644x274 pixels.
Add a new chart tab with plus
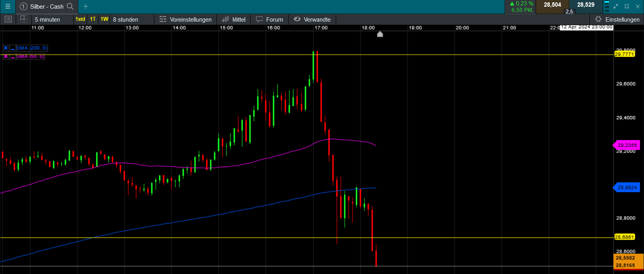[x=86, y=6]
